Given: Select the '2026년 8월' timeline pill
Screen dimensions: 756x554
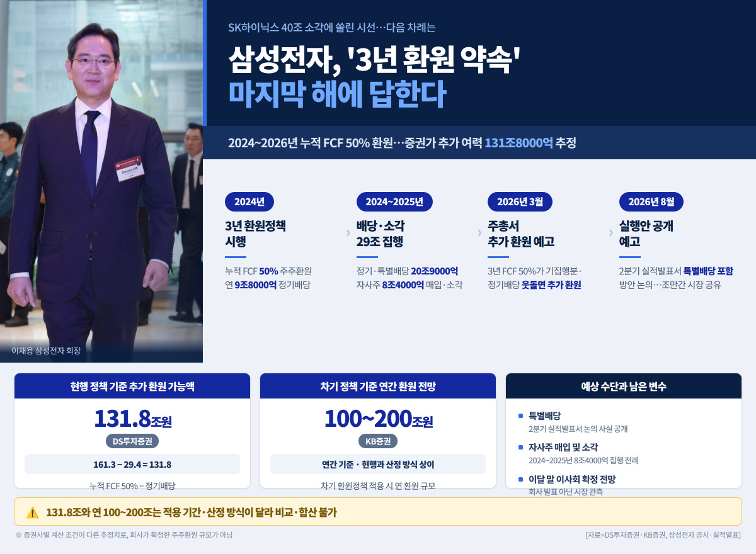Looking at the screenshot, I should click(x=651, y=201).
